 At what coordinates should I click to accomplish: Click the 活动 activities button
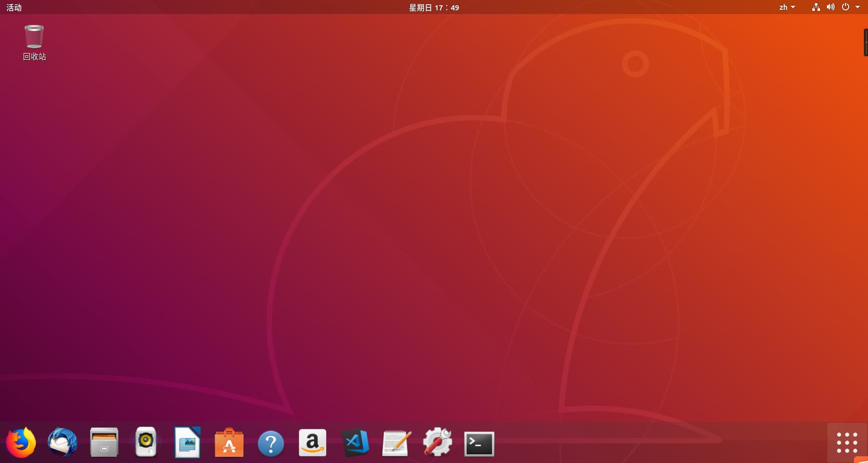click(x=14, y=7)
